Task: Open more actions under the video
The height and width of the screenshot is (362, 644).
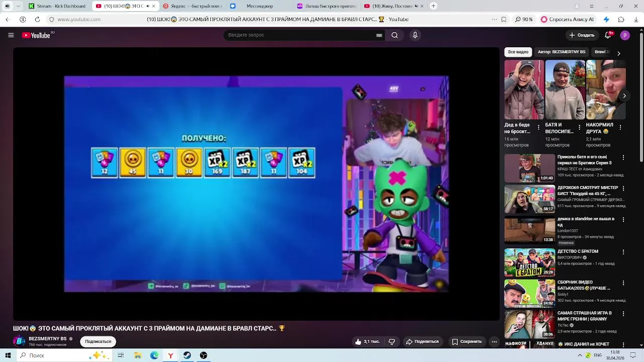Action: (494, 342)
